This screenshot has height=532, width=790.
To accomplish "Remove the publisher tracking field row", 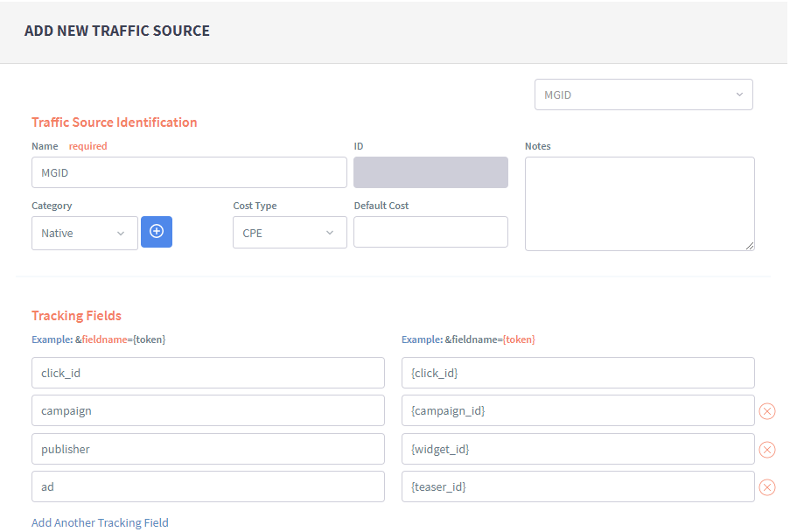I will pyautogui.click(x=767, y=450).
